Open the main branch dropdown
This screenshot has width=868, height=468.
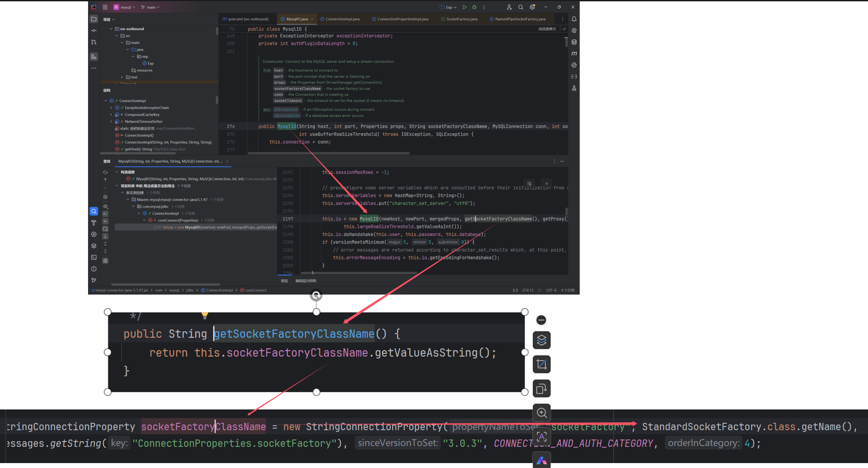(151, 7)
